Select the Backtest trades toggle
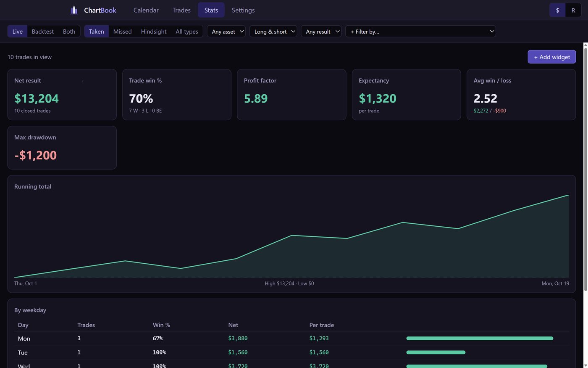This screenshot has width=588, height=368. pos(43,32)
